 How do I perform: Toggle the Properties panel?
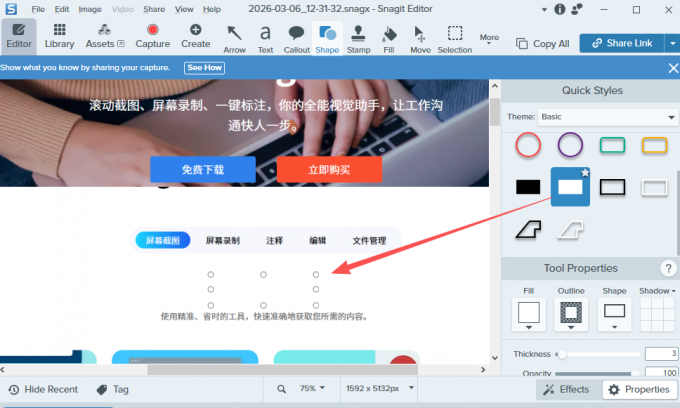pos(639,389)
